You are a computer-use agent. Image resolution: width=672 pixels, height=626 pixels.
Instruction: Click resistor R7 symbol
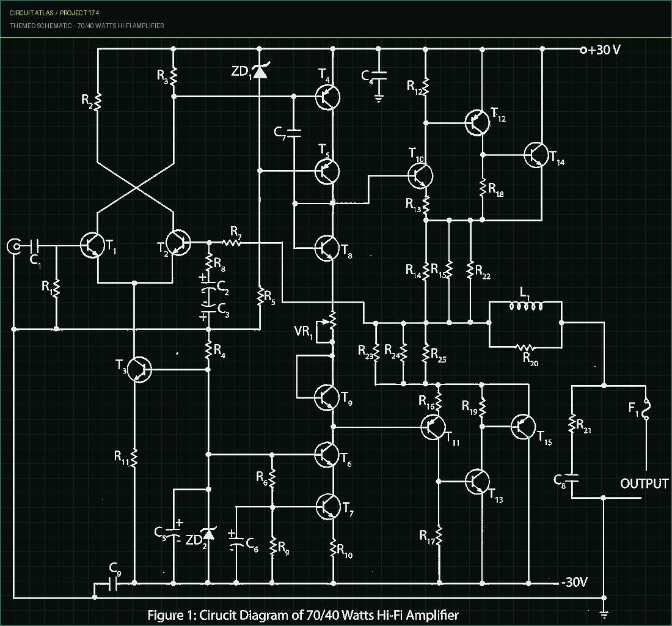pyautogui.click(x=232, y=243)
